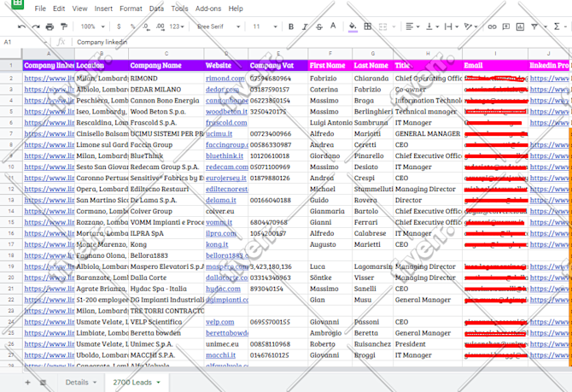
Task: Open the Tools menu
Action: click(x=179, y=9)
